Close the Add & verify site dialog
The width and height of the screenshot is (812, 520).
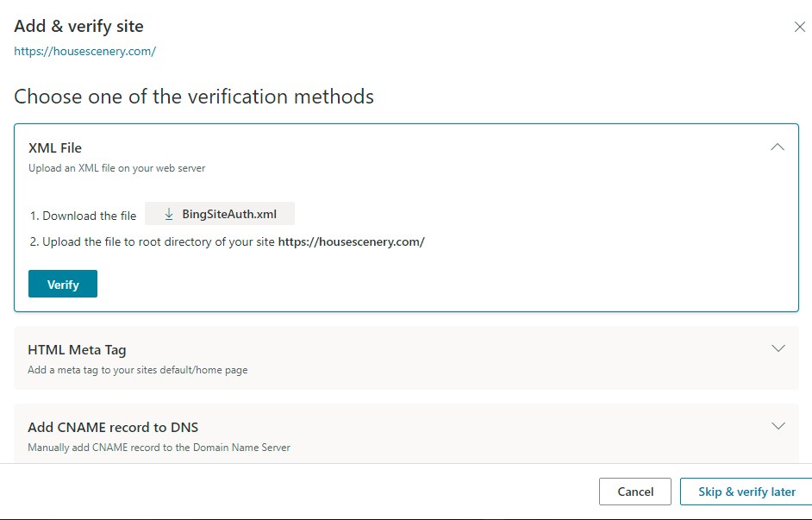(x=799, y=27)
